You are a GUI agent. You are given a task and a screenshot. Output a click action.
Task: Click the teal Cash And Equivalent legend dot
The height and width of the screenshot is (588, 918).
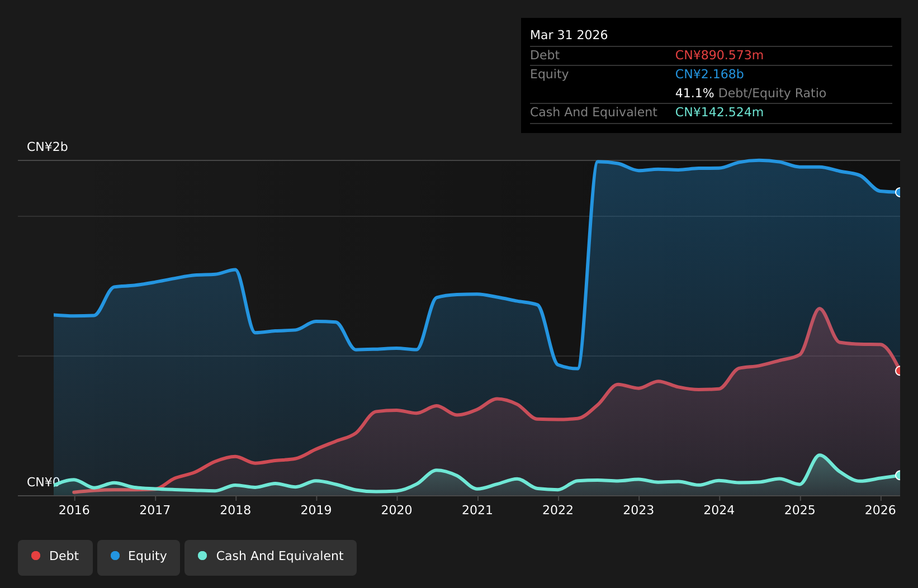202,556
